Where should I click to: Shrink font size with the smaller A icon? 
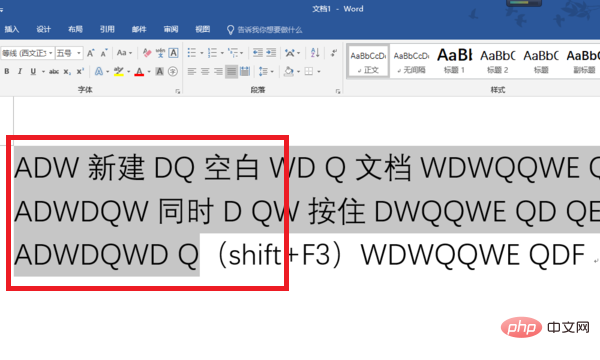(x=104, y=53)
